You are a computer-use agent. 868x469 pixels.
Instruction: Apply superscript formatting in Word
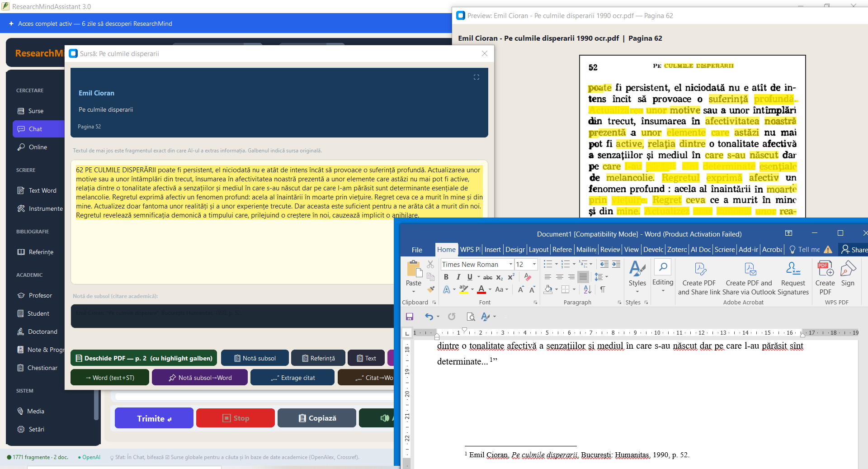coord(511,277)
